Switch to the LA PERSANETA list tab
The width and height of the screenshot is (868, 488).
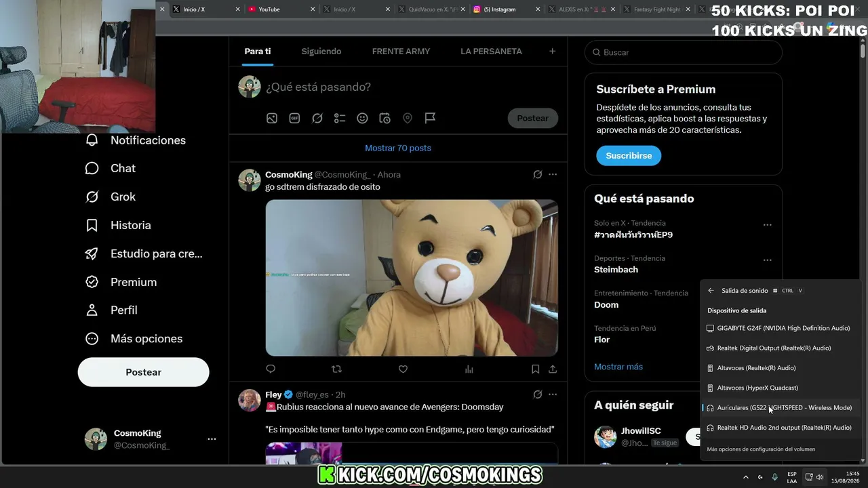[491, 52]
